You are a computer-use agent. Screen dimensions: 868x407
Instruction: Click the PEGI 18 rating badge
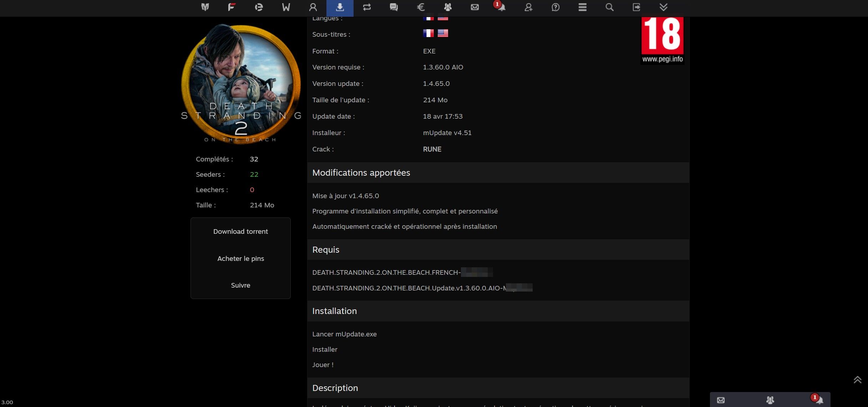pyautogui.click(x=662, y=39)
